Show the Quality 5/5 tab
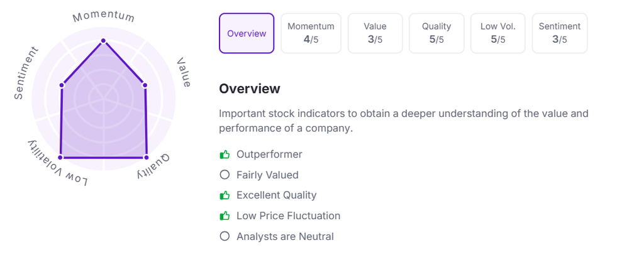Image resolution: width=644 pixels, height=265 pixels. [x=436, y=33]
